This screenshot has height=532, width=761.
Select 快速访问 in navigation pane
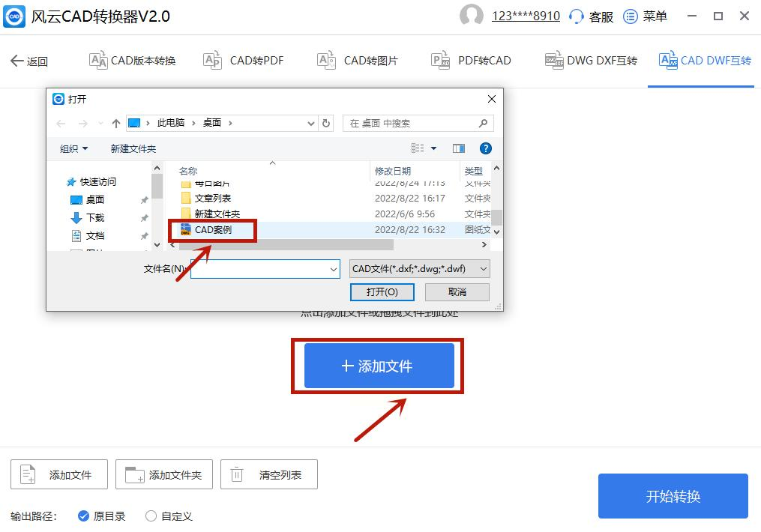[91, 182]
